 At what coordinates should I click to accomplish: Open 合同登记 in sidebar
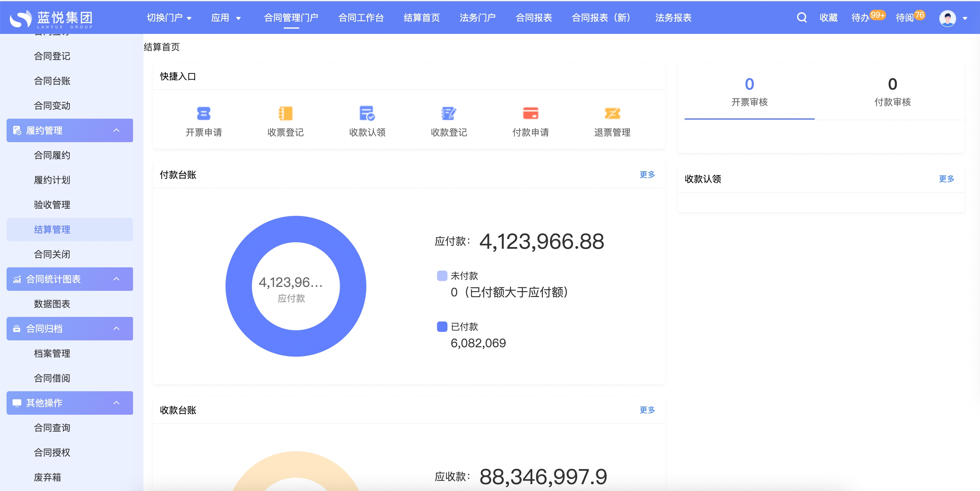pos(52,56)
